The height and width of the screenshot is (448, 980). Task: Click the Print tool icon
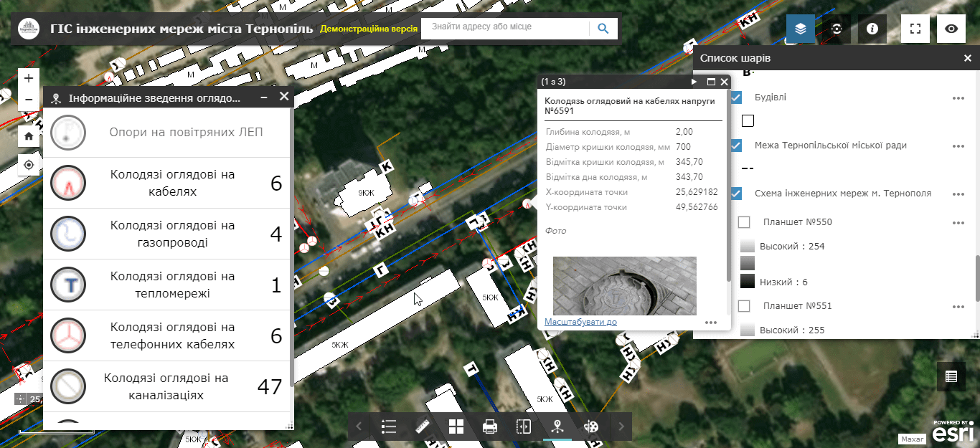coord(489,426)
